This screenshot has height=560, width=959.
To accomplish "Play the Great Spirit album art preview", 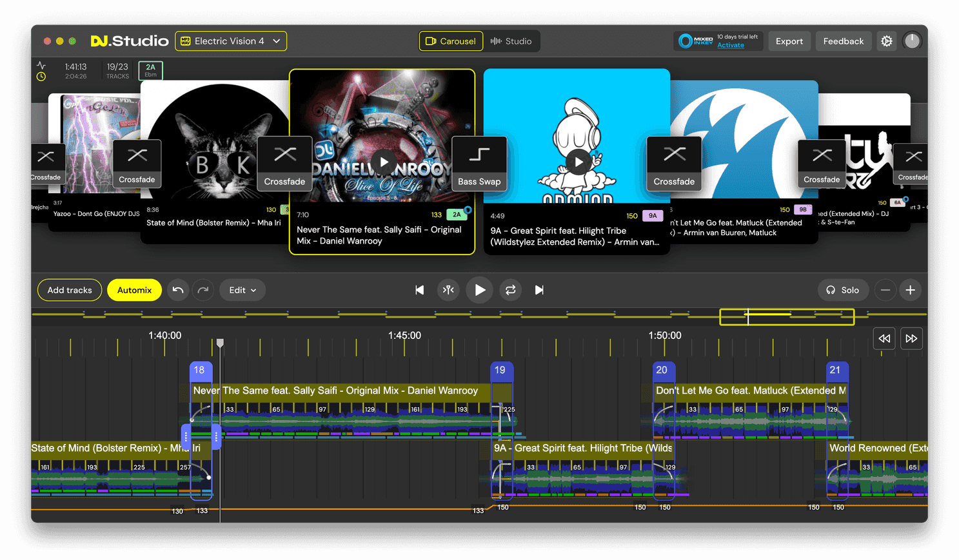I will 578,162.
